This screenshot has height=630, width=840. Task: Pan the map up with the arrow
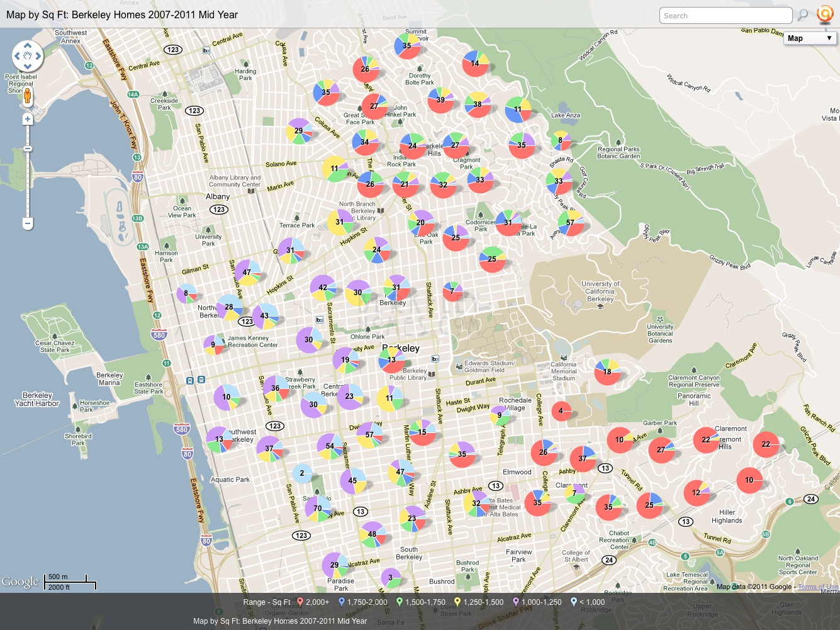[28, 45]
